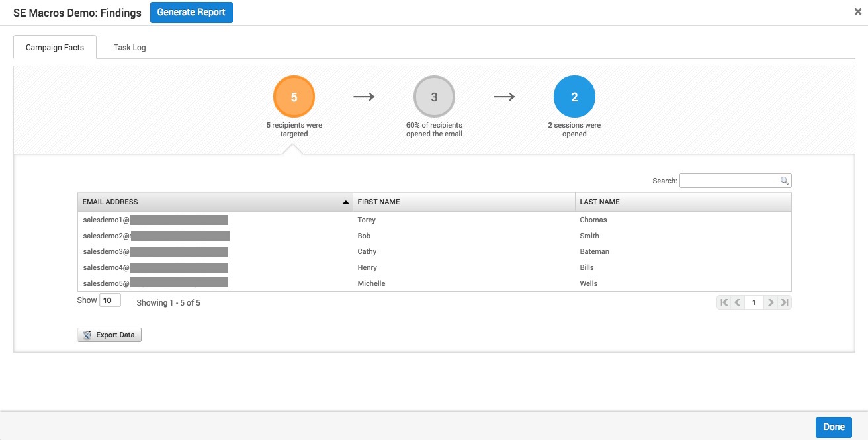Viewport: 868px width, 440px height.
Task: Sort table by Last Name column
Action: [681, 202]
